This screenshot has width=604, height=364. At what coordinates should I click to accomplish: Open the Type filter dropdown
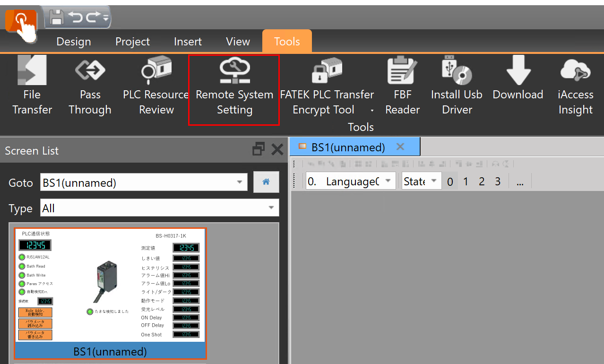click(x=271, y=208)
